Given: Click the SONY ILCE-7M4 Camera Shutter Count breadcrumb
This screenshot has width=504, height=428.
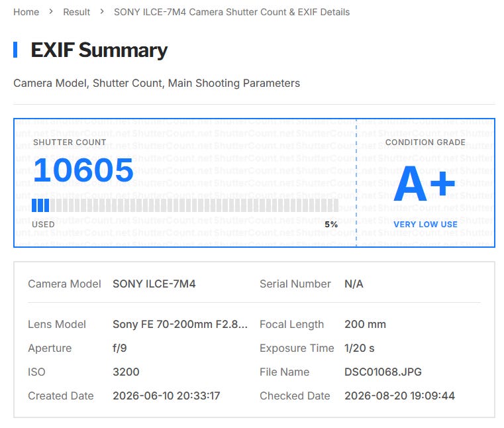Looking at the screenshot, I should (232, 12).
